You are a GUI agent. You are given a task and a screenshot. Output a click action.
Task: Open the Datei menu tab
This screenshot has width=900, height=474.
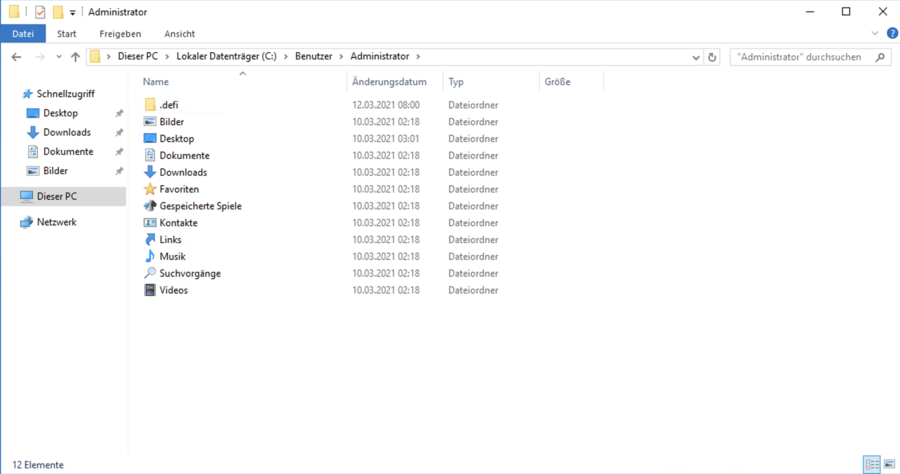point(23,33)
